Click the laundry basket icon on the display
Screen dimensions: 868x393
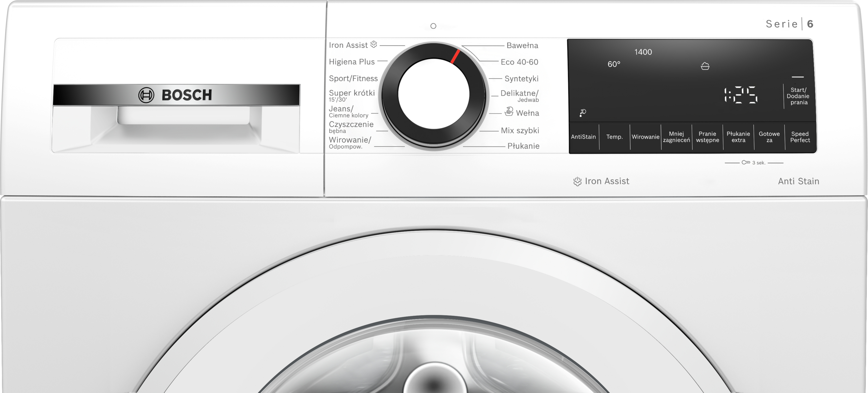point(705,66)
